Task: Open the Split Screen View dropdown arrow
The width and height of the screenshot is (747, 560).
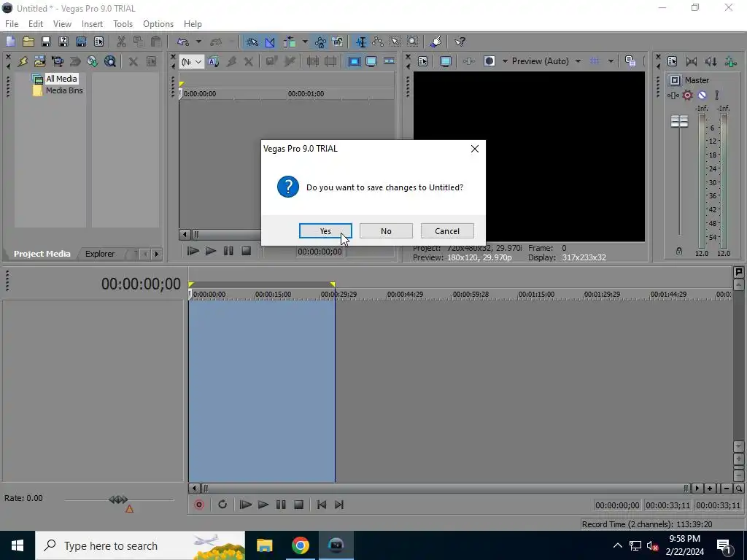Action: coord(505,61)
